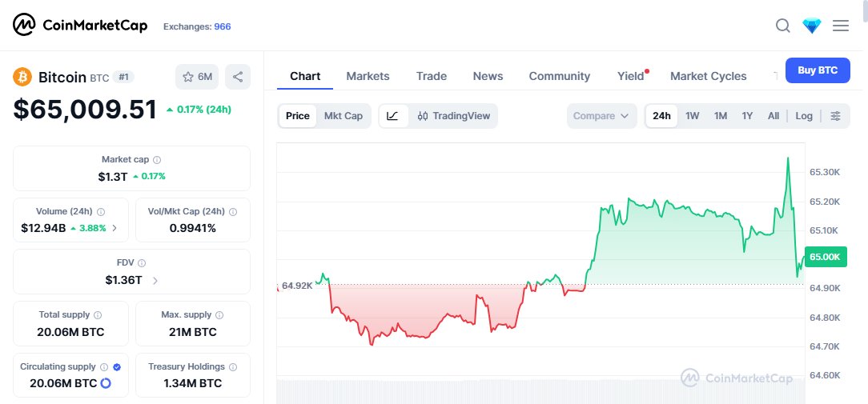Show info tooltip for Volume (24h)

coord(101,211)
